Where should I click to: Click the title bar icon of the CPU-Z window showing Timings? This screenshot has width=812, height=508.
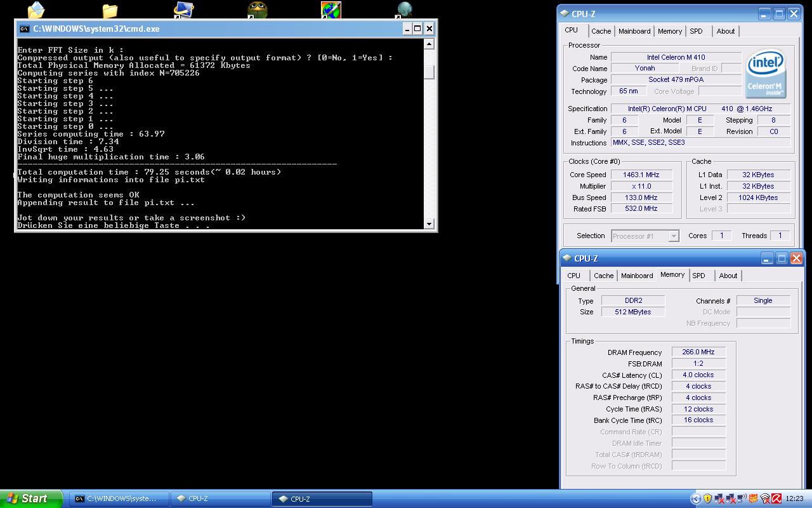566,258
